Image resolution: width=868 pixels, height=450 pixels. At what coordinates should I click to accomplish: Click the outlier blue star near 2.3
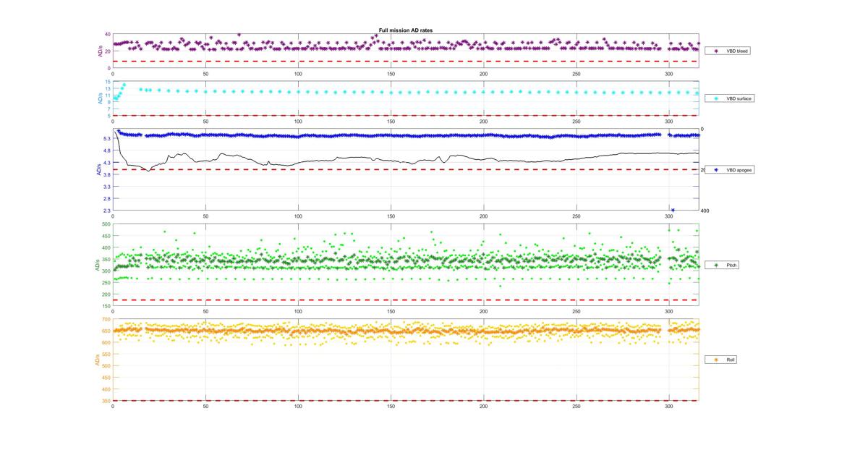tap(673, 210)
